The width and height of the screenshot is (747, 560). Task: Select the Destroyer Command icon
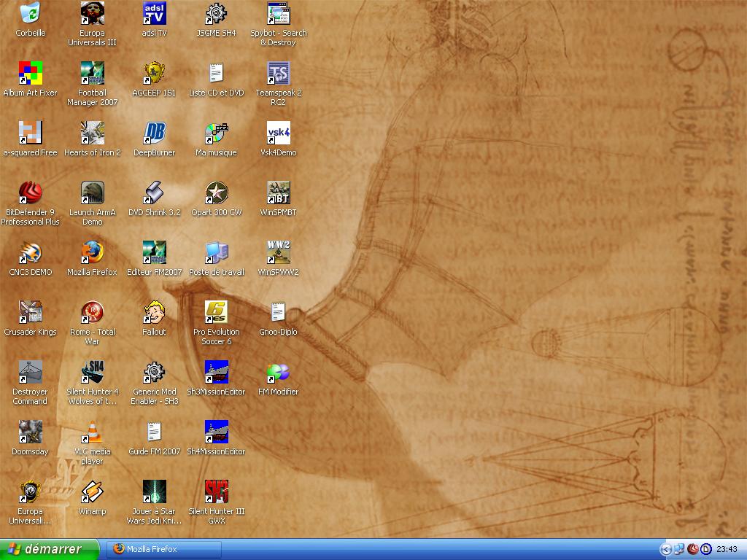tap(31, 372)
